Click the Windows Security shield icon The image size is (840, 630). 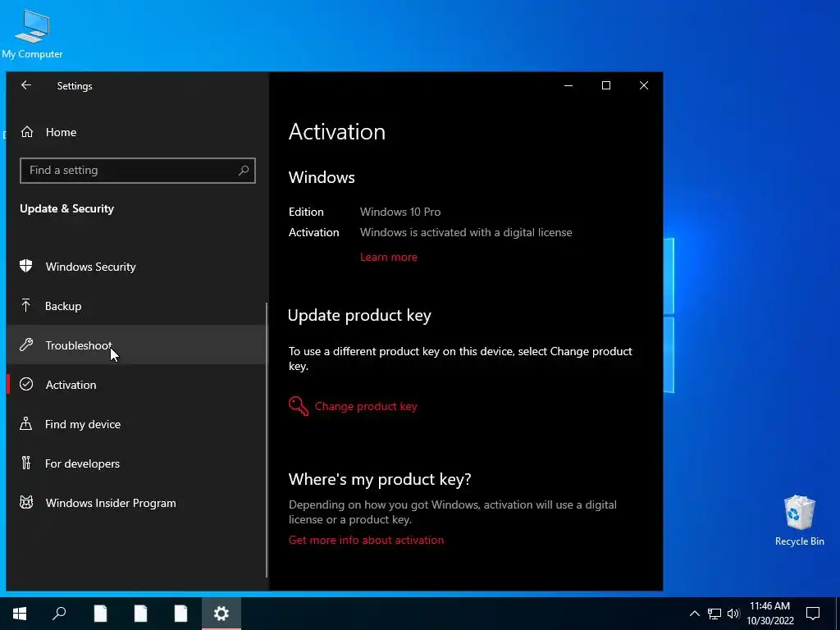click(26, 266)
